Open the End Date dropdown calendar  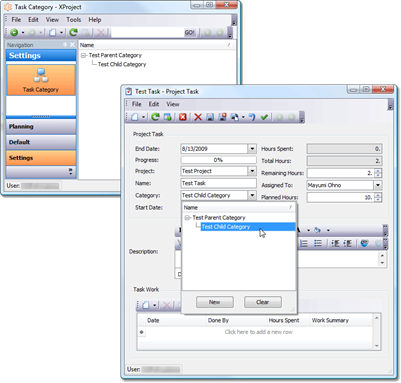click(x=252, y=149)
